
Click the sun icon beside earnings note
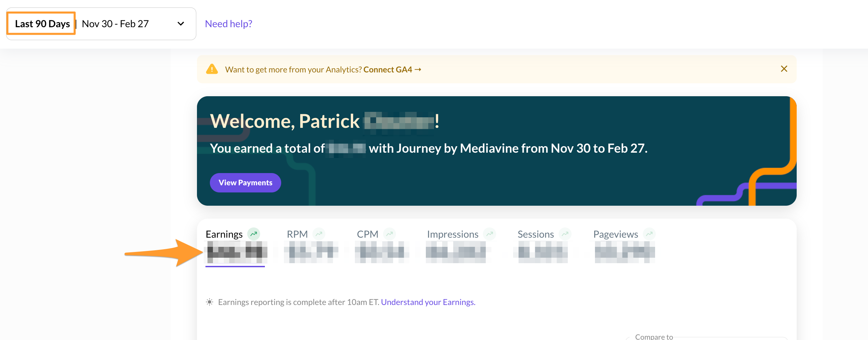click(x=210, y=302)
